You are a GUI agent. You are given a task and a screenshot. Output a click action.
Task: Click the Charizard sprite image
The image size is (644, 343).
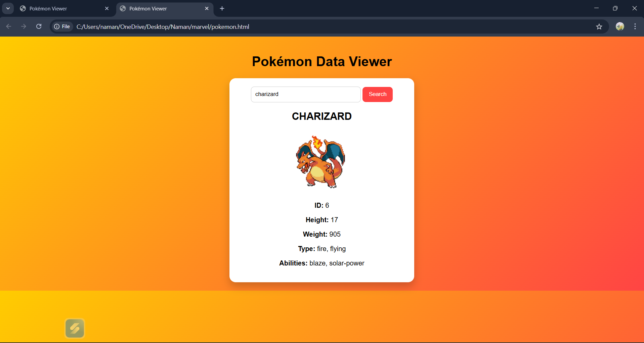tap(321, 161)
